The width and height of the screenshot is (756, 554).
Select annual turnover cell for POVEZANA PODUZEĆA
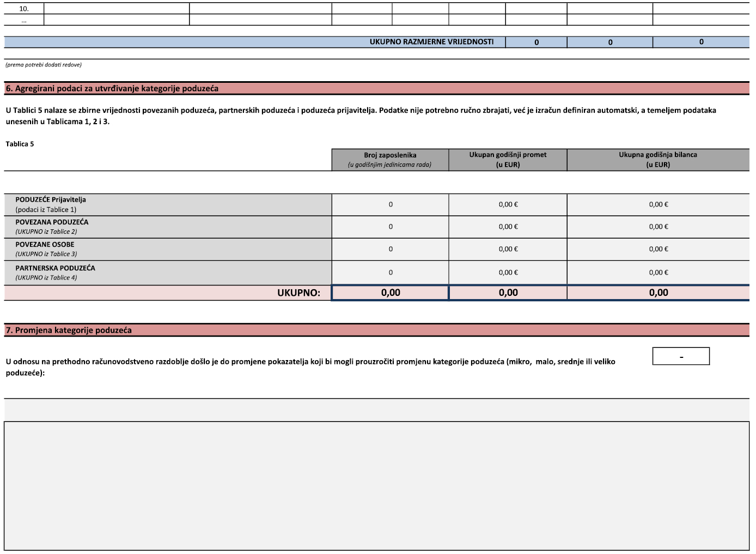[x=508, y=227]
